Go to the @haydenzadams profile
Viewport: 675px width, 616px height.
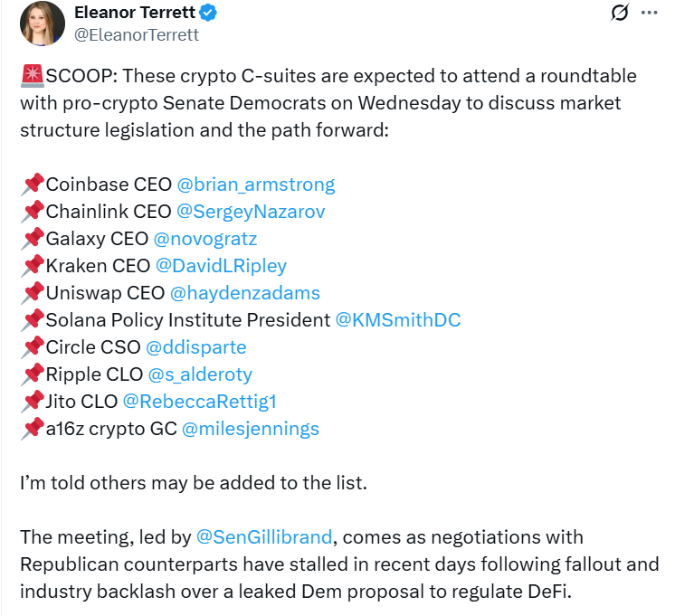pos(244,293)
